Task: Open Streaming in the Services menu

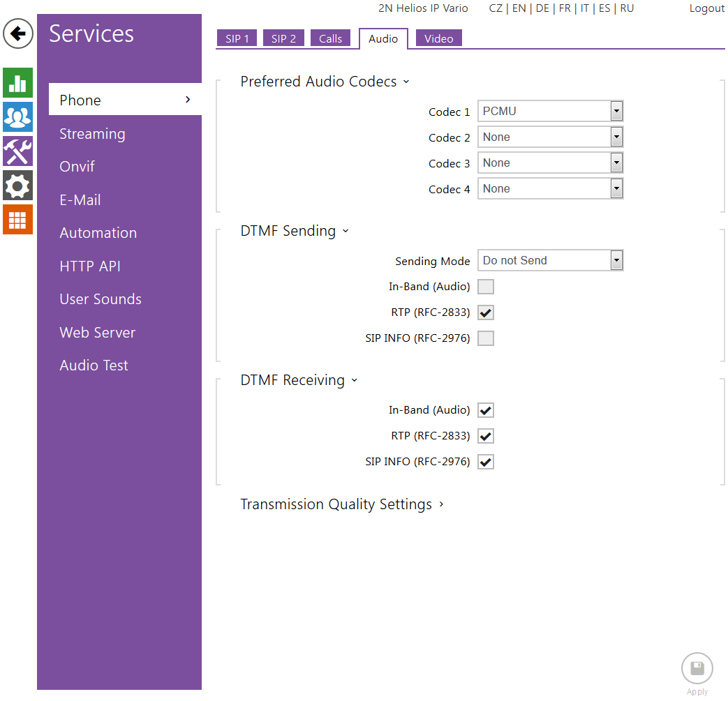Action: [x=92, y=134]
